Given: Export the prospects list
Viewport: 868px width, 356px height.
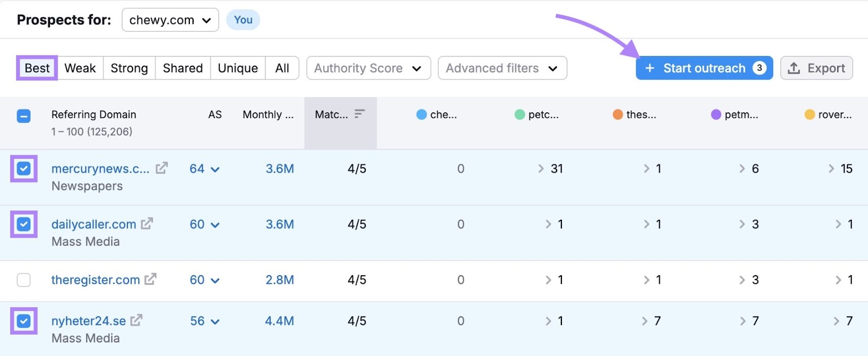Looking at the screenshot, I should pyautogui.click(x=816, y=68).
